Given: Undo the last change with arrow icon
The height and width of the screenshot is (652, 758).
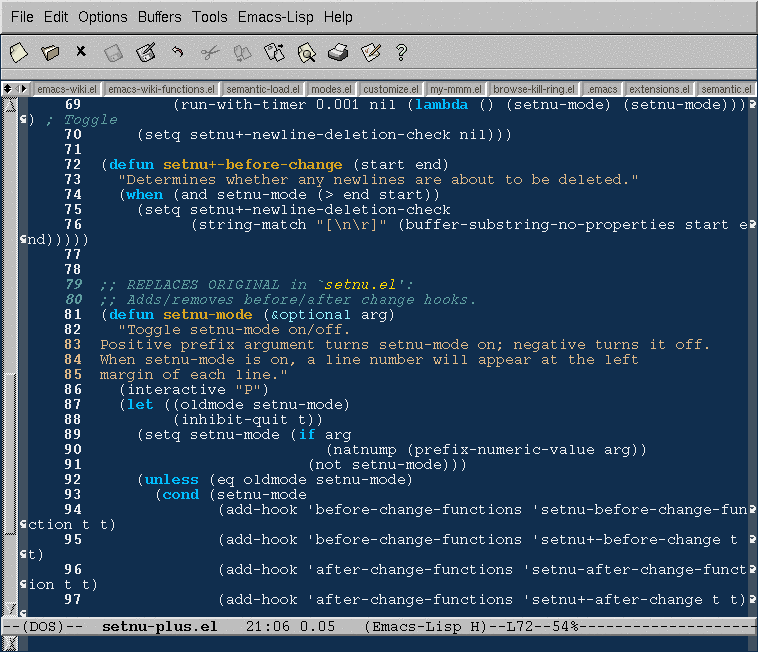Looking at the screenshot, I should [x=177, y=51].
